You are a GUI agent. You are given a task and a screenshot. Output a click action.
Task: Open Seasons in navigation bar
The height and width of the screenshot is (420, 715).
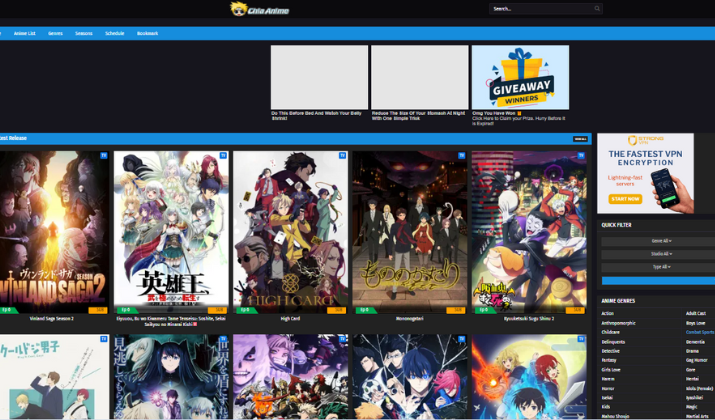click(84, 33)
